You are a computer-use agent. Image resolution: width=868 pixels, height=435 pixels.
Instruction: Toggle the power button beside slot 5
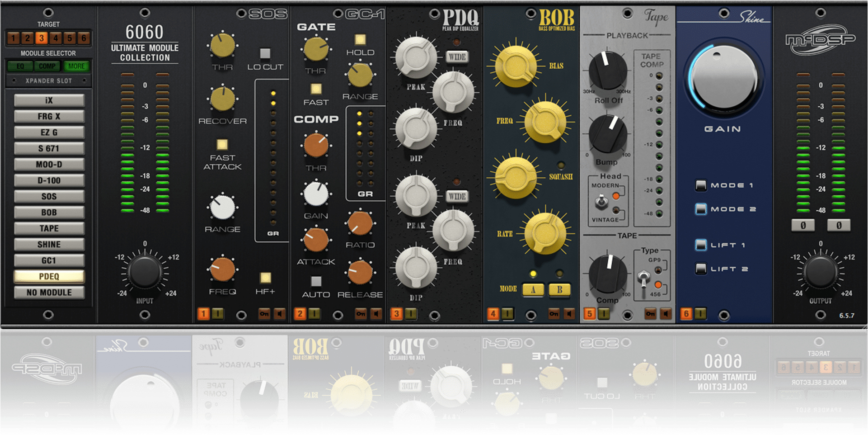pyautogui.click(x=604, y=314)
